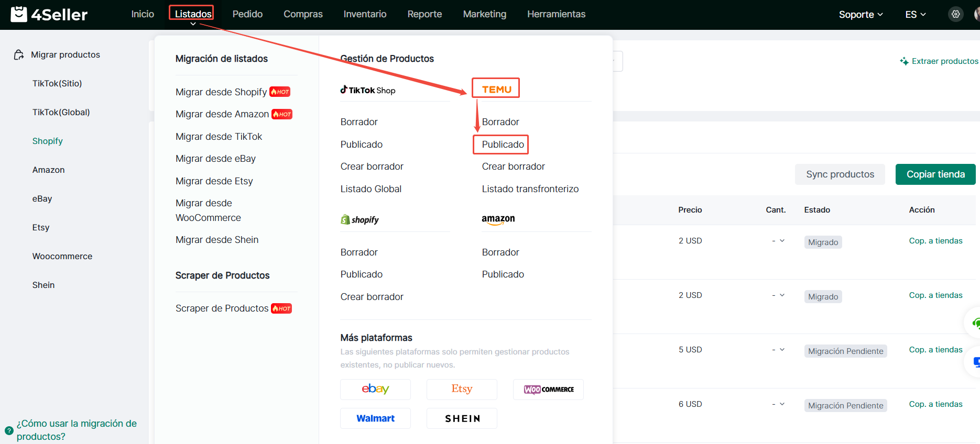The height and width of the screenshot is (444, 980).
Task: Click the Extraer productos link
Action: [944, 61]
